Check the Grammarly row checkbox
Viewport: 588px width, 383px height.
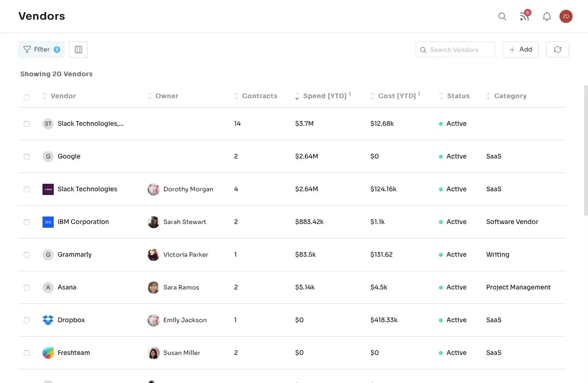point(27,255)
